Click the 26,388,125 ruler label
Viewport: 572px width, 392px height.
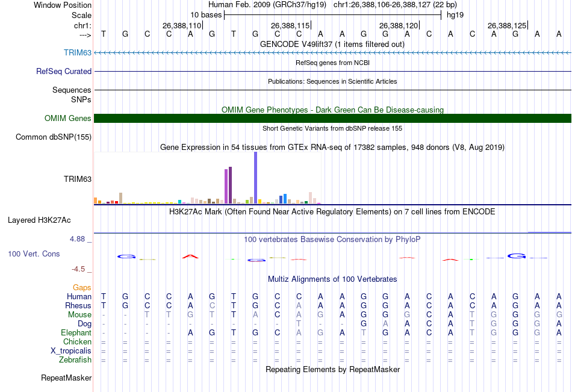click(507, 25)
